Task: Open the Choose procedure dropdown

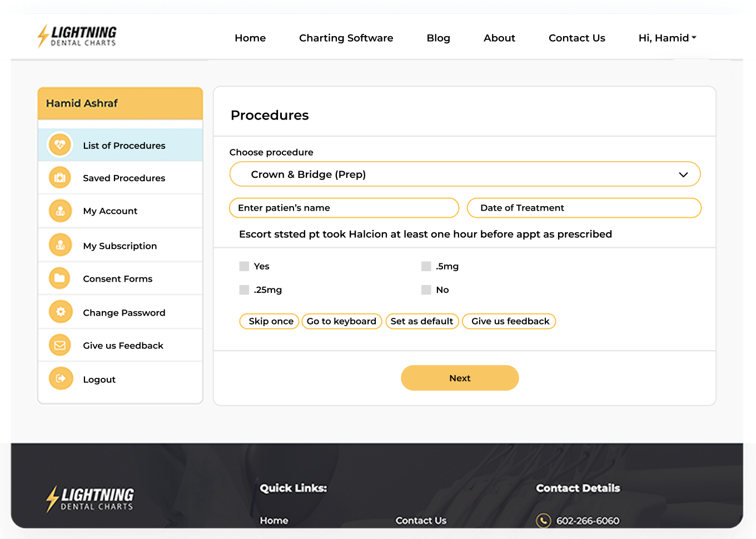Action: pyautogui.click(x=465, y=174)
